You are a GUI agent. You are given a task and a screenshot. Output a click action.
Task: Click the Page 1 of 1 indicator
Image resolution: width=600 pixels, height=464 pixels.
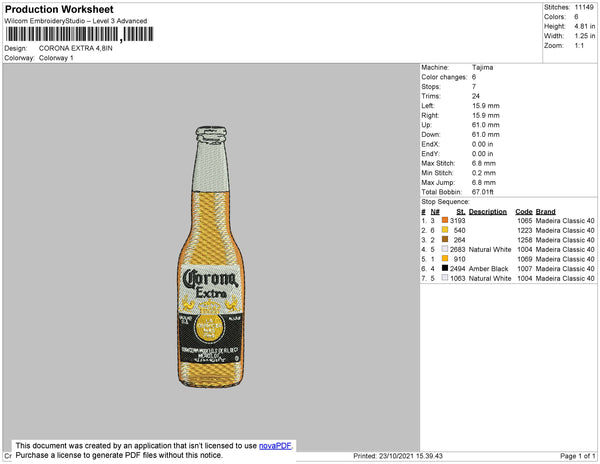click(x=578, y=456)
